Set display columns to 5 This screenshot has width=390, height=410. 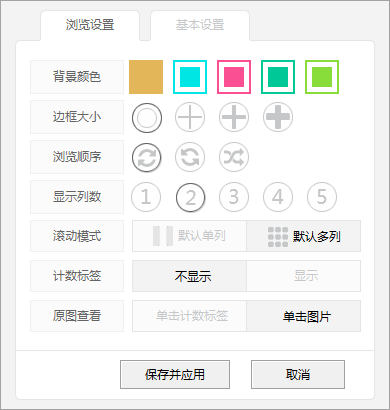tap(322, 197)
